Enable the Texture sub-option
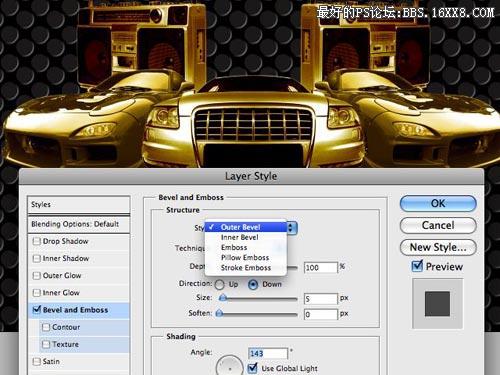Image resolution: width=500 pixels, height=375 pixels. click(46, 344)
